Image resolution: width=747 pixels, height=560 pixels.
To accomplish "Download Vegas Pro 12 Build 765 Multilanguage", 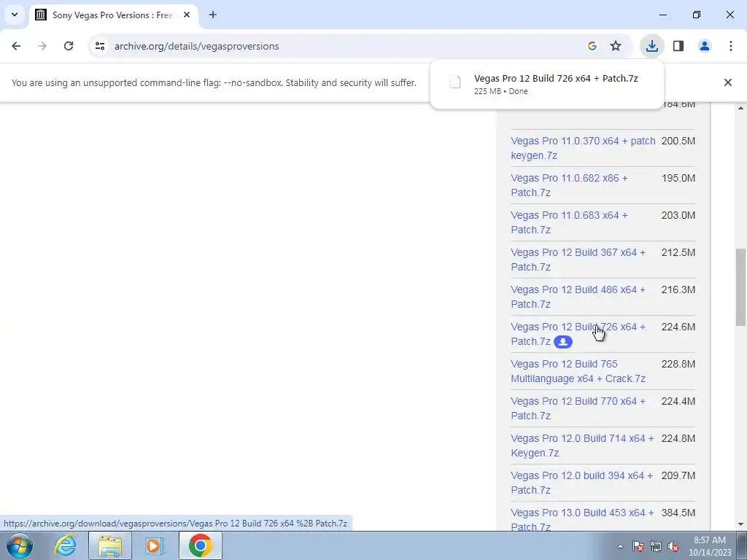I will tap(578, 371).
